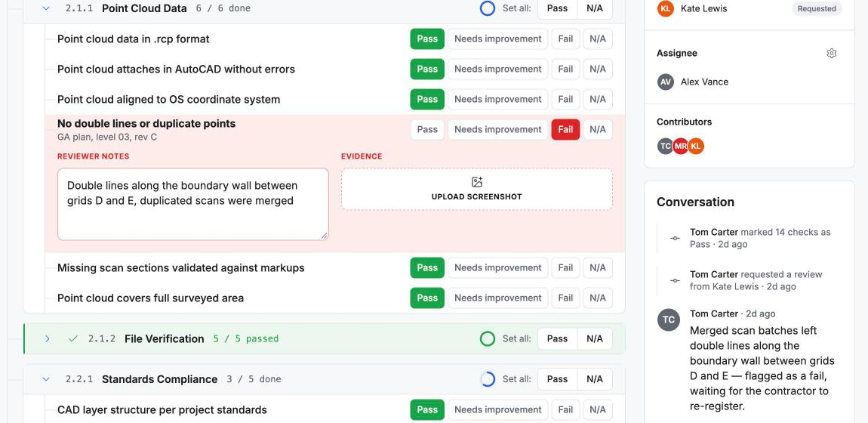Image resolution: width=868 pixels, height=423 pixels.
Task: Toggle Pass for AutoCAD attach check
Action: click(x=426, y=69)
